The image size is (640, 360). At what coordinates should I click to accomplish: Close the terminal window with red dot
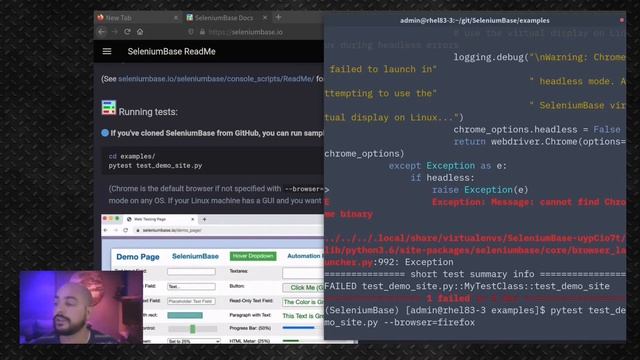tap(622, 20)
